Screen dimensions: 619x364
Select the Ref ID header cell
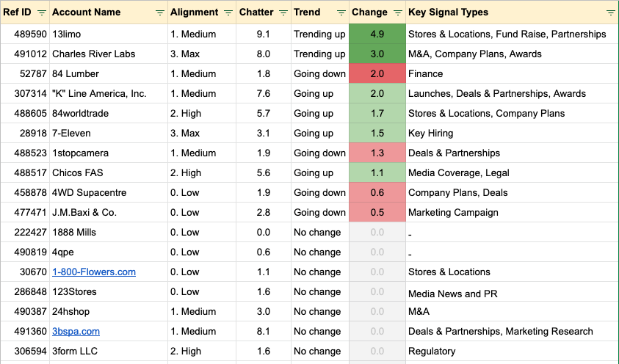(x=25, y=12)
